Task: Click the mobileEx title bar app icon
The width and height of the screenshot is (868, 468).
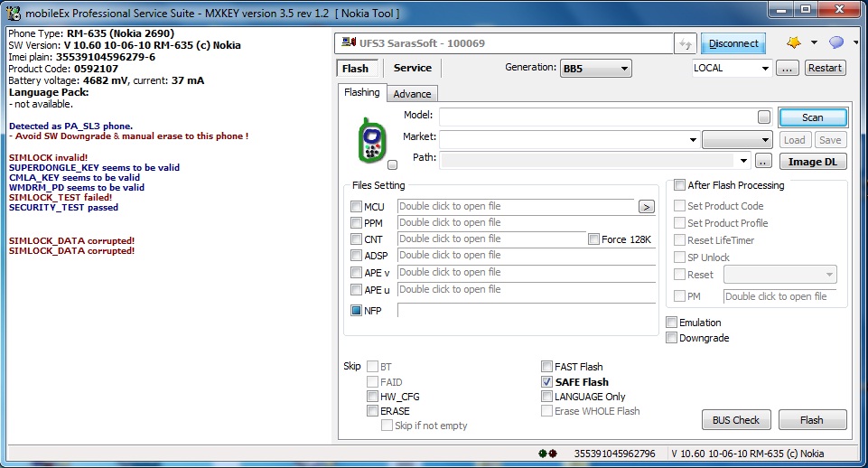Action: [14, 13]
